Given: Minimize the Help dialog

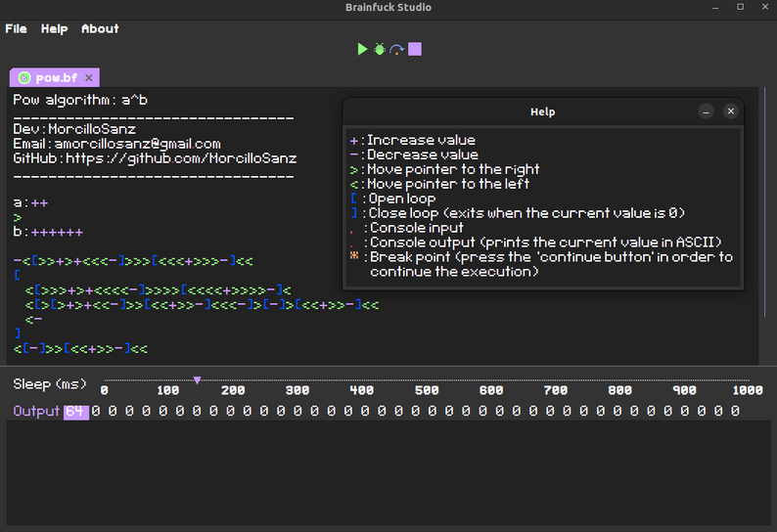Looking at the screenshot, I should click(x=706, y=111).
